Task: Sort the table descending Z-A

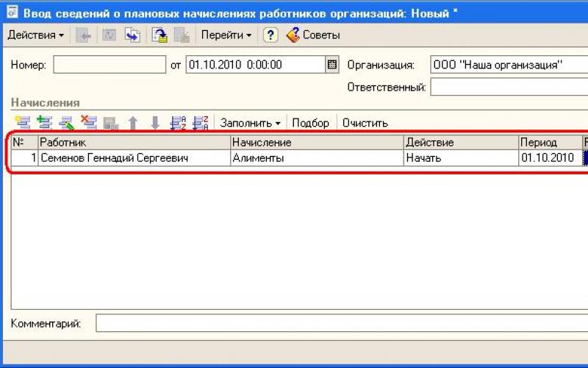Action: [200, 123]
